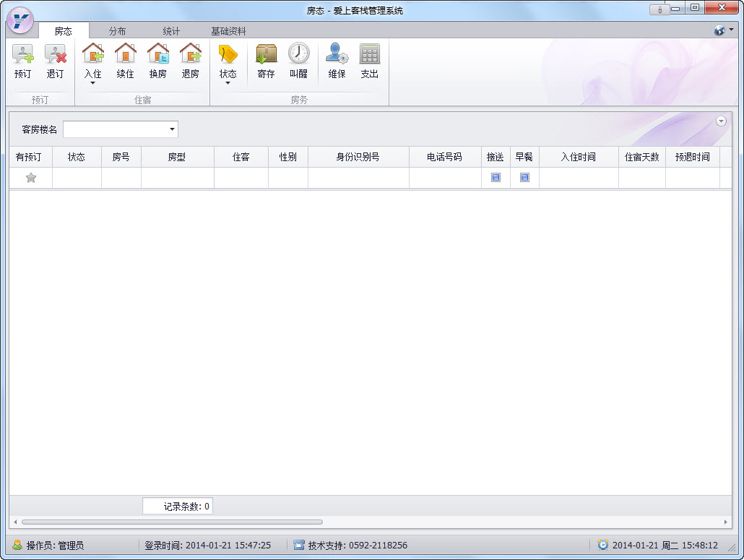The image size is (744, 560).
Task: Collapse the filter panel via circular arrow button
Action: coord(721,121)
